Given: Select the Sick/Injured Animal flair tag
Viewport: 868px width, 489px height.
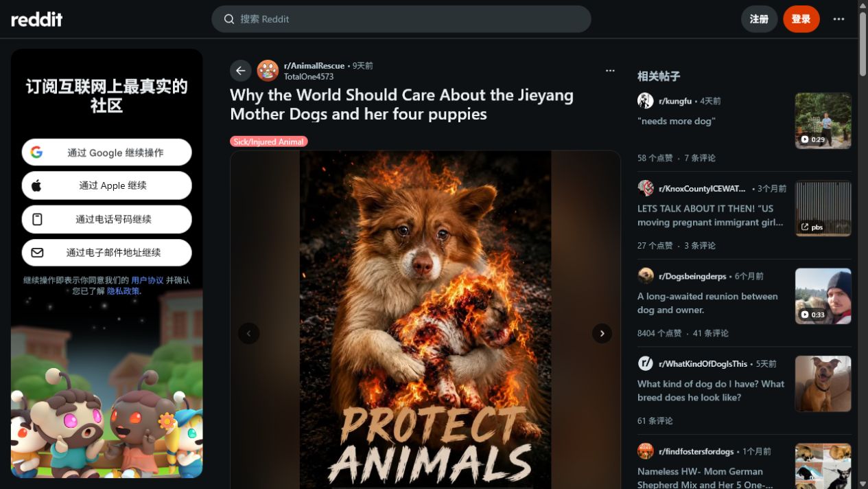Looking at the screenshot, I should [269, 141].
